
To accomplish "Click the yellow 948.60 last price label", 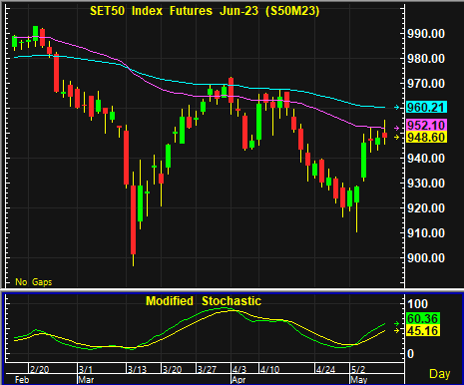I will point(426,137).
